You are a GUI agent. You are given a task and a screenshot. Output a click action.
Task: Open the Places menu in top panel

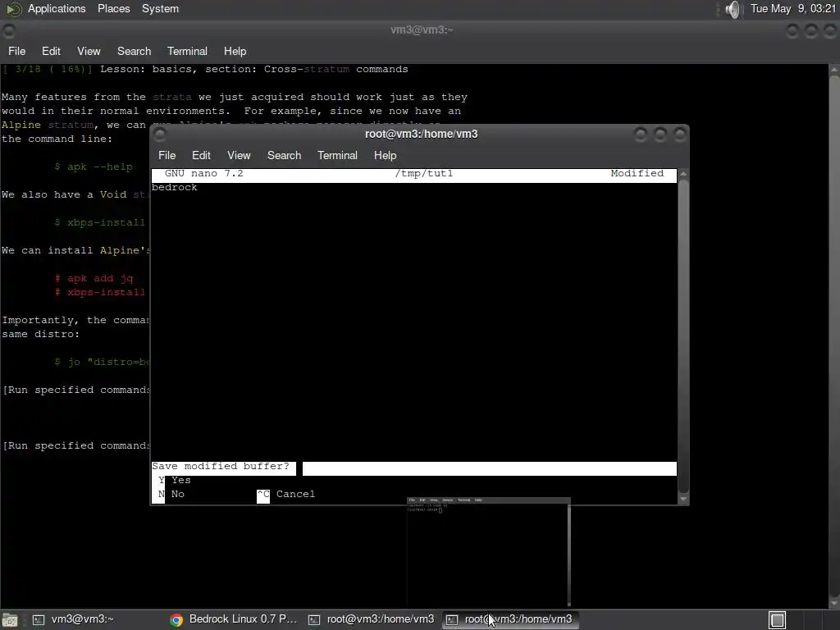(113, 8)
